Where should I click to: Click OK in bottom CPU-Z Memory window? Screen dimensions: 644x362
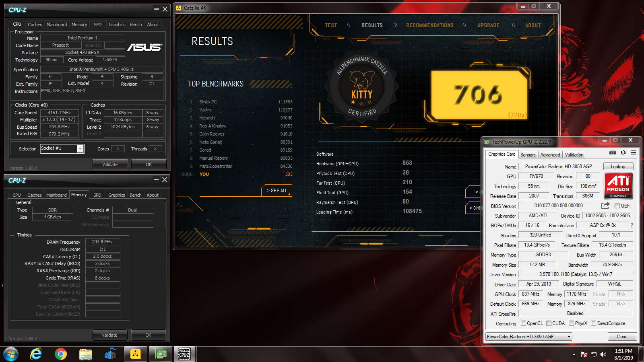[x=148, y=335]
